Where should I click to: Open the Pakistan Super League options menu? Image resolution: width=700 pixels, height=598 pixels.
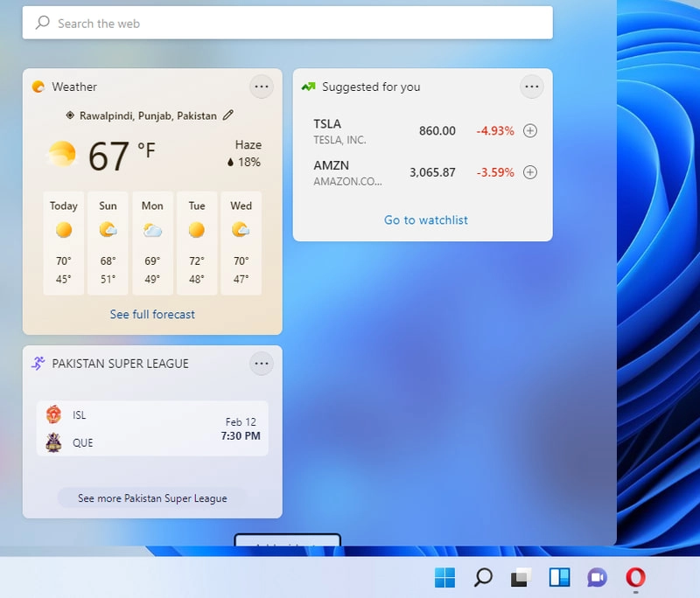(261, 364)
